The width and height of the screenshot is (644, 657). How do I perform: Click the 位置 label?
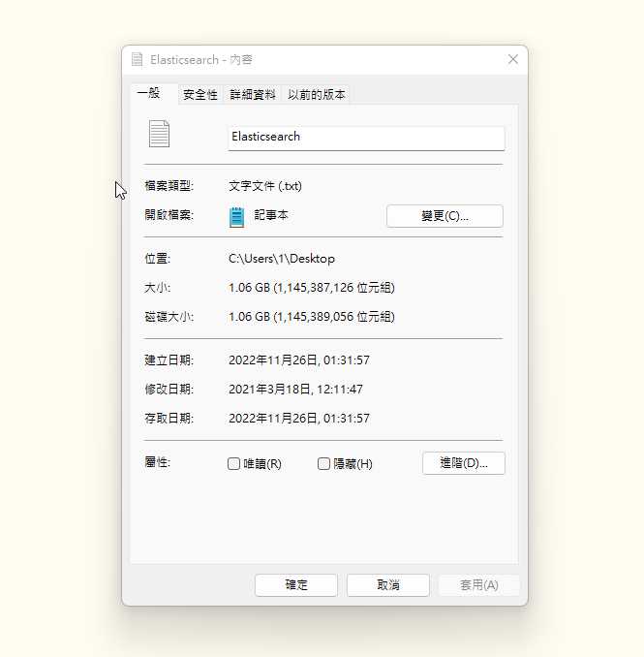click(x=158, y=259)
